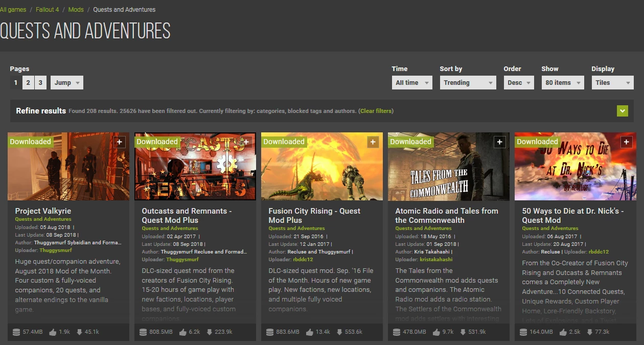Click file size icon next to 478.0MB
Image resolution: width=644 pixels, height=345 pixels.
coord(397,332)
